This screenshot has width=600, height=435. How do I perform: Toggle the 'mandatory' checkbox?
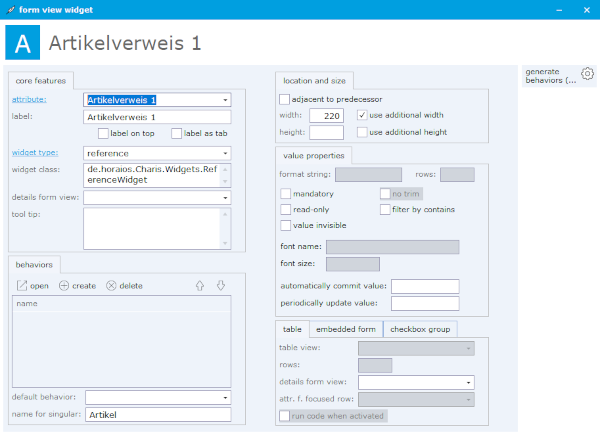[x=286, y=193]
